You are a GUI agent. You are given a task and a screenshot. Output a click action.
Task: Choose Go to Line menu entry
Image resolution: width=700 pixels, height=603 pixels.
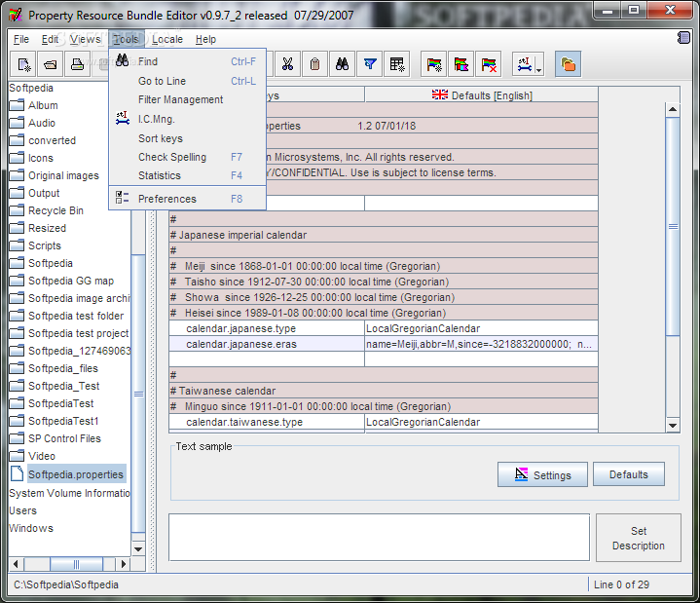tap(188, 81)
